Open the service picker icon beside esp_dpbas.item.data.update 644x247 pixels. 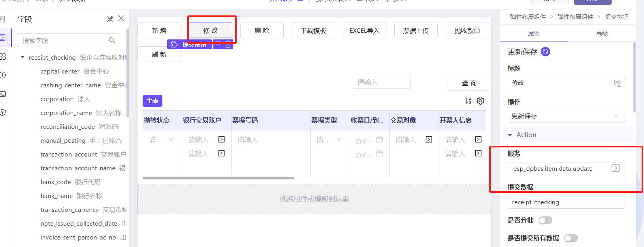(x=616, y=168)
